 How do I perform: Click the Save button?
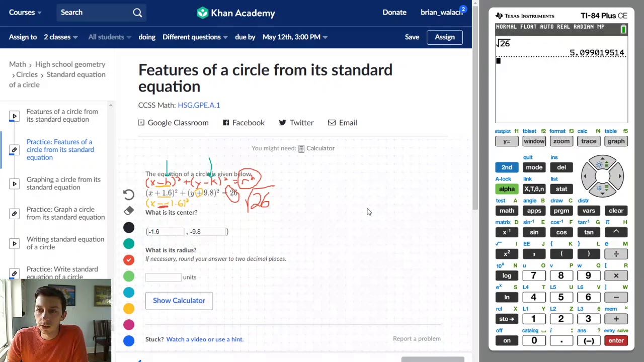click(x=412, y=37)
